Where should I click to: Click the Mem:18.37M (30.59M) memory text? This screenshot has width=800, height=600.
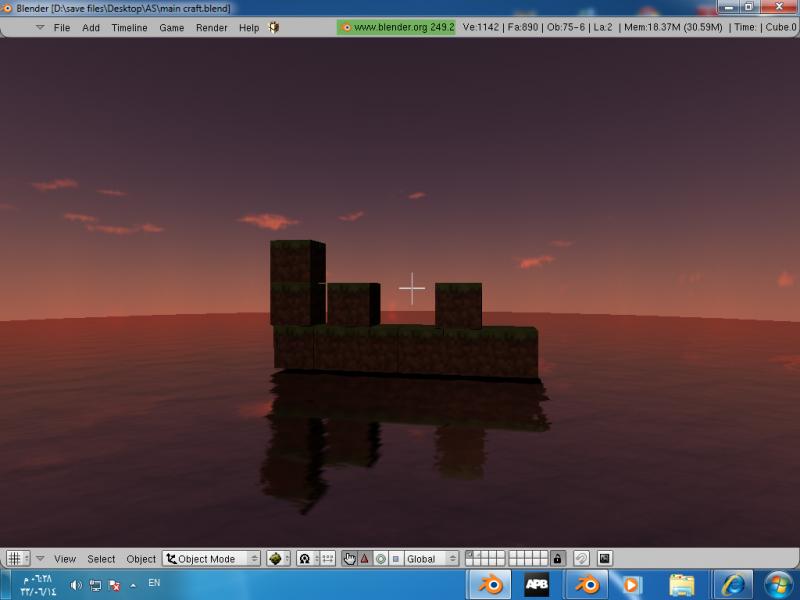[x=673, y=27]
